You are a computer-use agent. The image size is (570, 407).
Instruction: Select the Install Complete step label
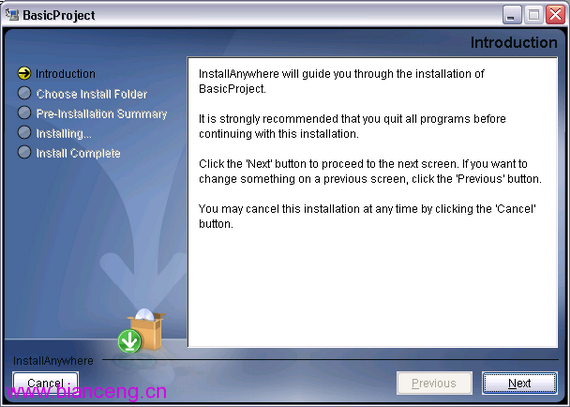[78, 153]
